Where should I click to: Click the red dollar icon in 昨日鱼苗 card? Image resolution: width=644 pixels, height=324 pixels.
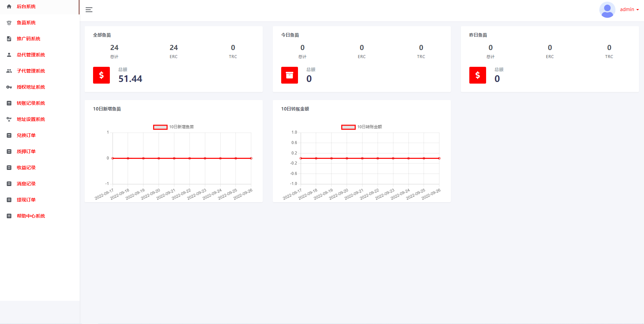coord(478,75)
